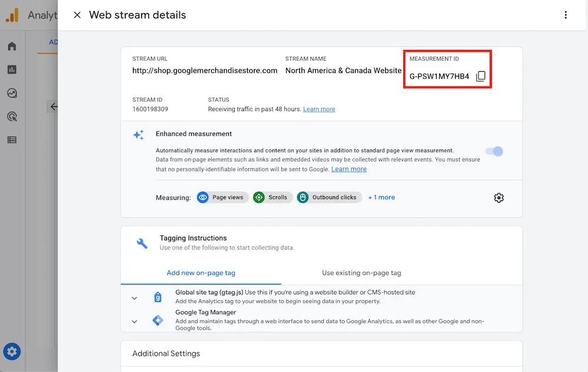This screenshot has height=372, width=588.
Task: Open Home in the Analytics sidebar
Action: 12,46
